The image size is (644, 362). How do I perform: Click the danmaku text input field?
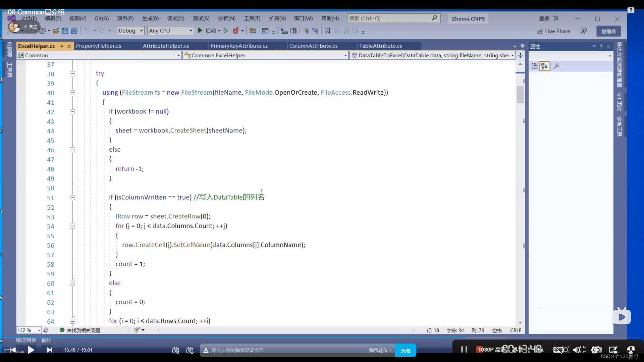[x=288, y=350]
